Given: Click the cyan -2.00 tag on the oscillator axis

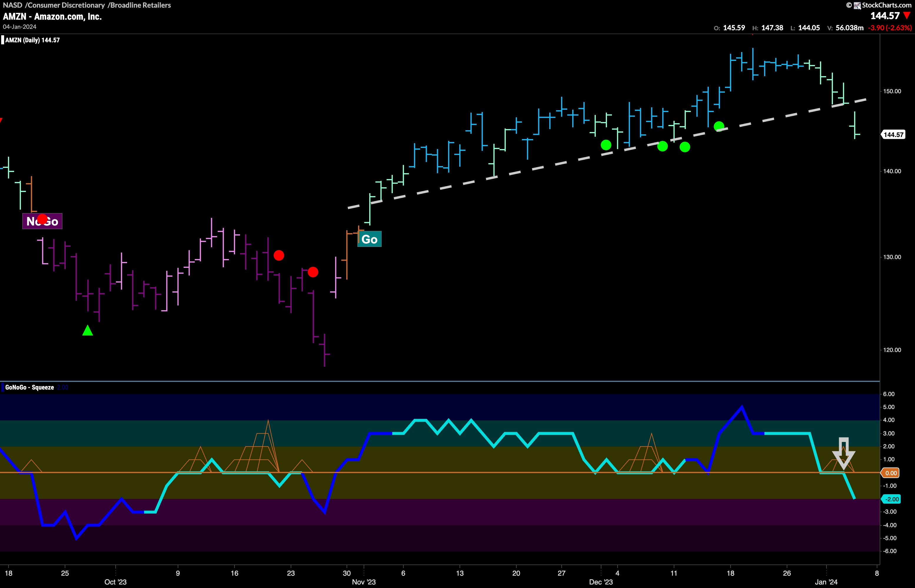Looking at the screenshot, I should tap(891, 499).
